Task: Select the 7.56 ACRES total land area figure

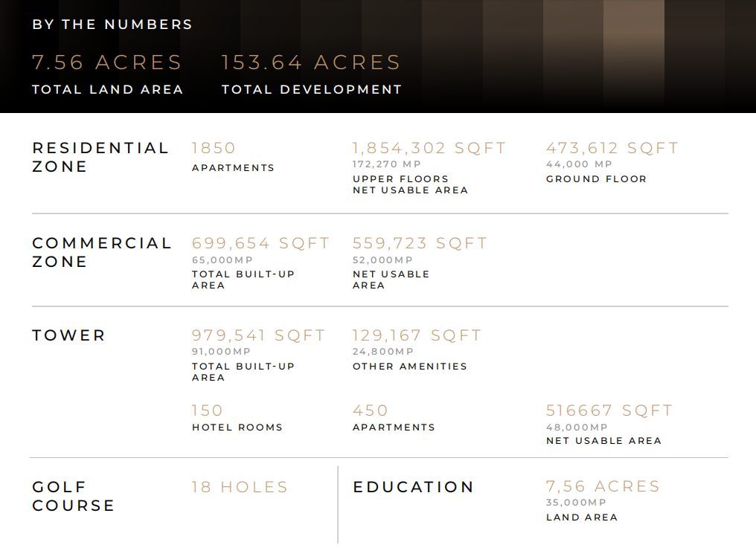Action: point(107,62)
